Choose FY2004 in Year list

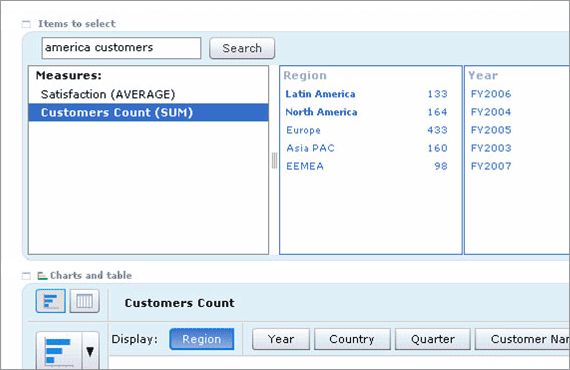tap(491, 112)
